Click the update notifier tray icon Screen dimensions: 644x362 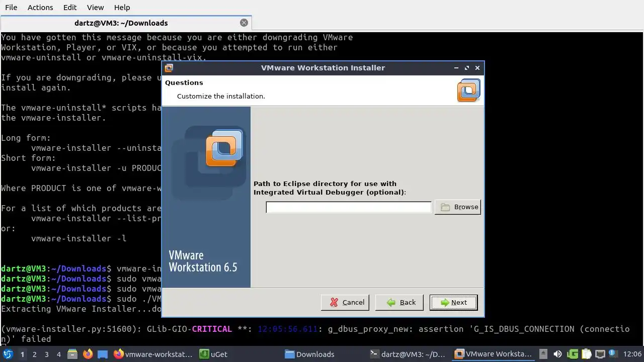pos(614,354)
